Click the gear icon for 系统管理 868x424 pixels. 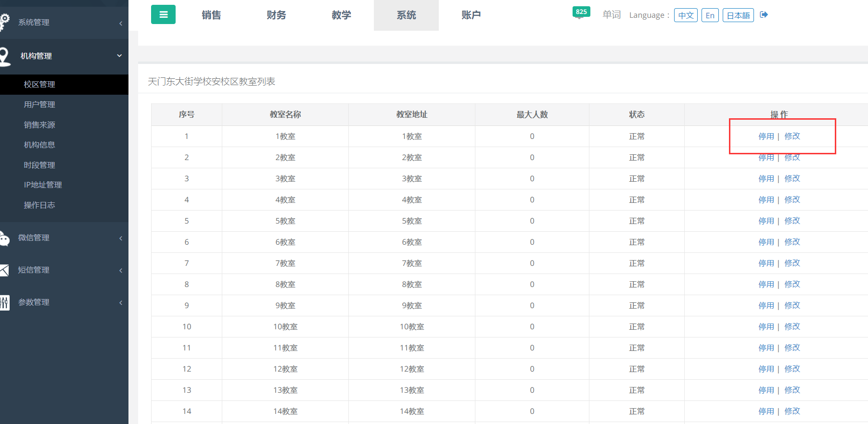click(x=4, y=21)
